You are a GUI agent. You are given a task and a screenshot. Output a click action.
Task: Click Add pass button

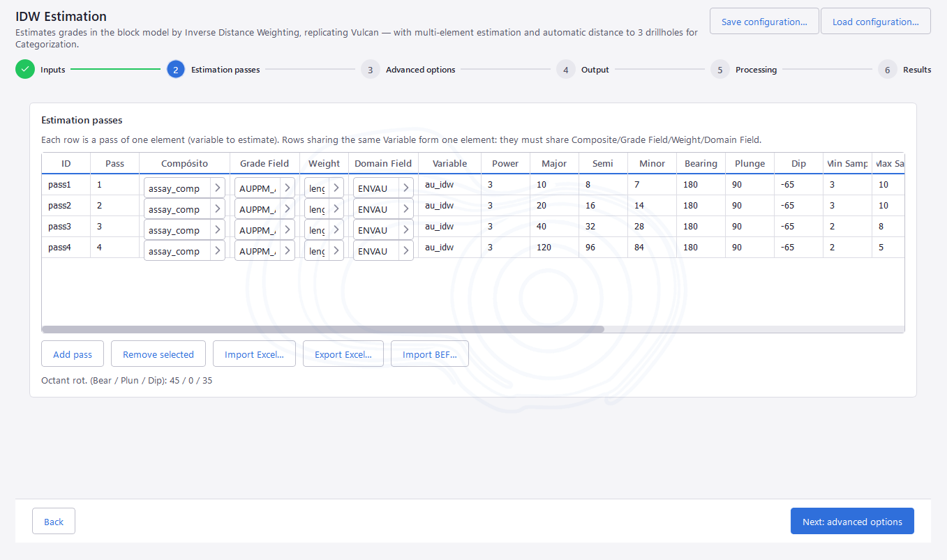click(x=73, y=354)
